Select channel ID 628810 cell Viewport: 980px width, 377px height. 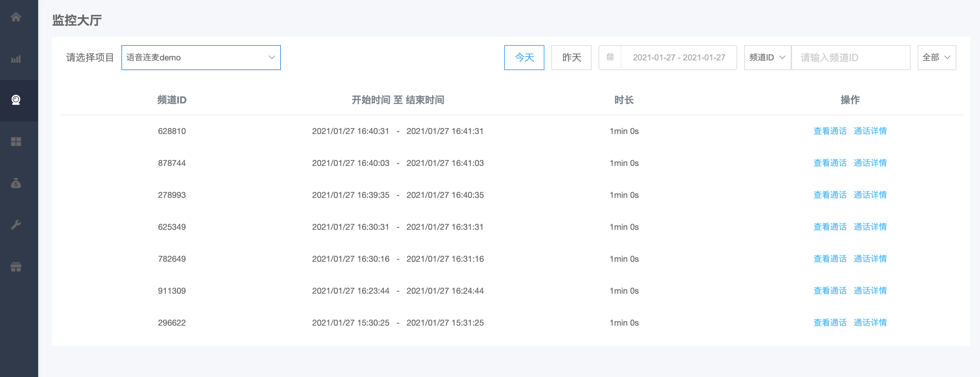point(172,131)
